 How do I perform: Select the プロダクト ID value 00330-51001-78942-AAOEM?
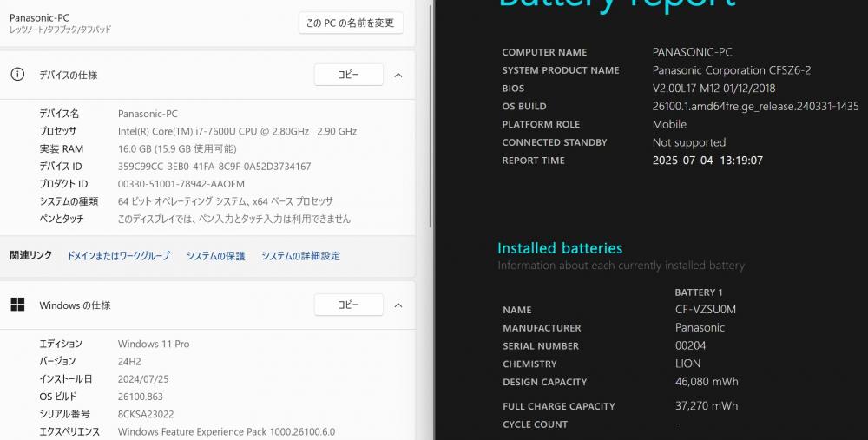181,184
